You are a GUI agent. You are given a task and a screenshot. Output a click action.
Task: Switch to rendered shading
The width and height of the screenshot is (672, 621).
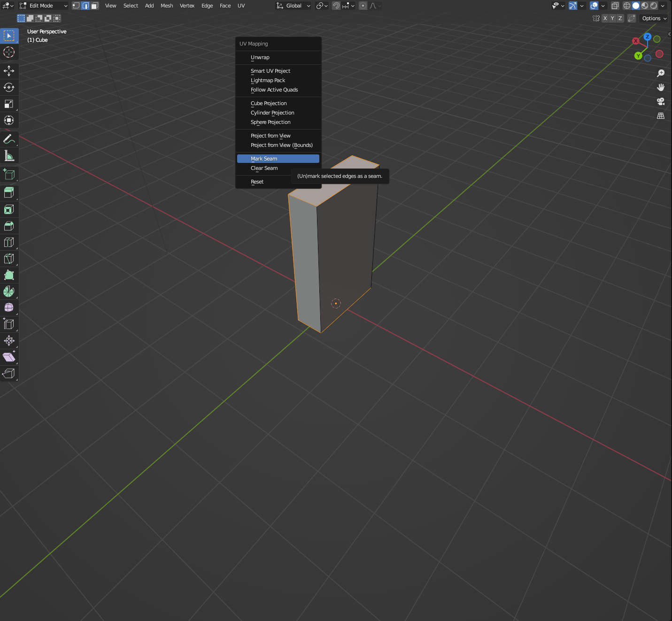[x=654, y=6]
